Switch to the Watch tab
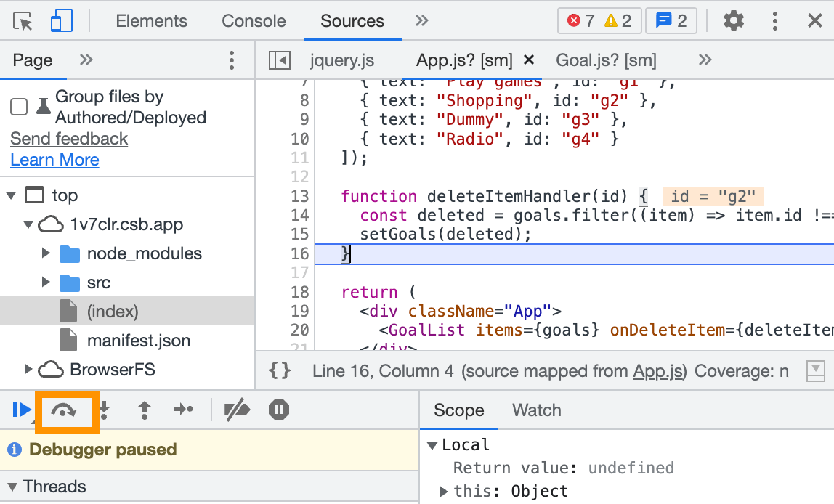 (x=537, y=410)
